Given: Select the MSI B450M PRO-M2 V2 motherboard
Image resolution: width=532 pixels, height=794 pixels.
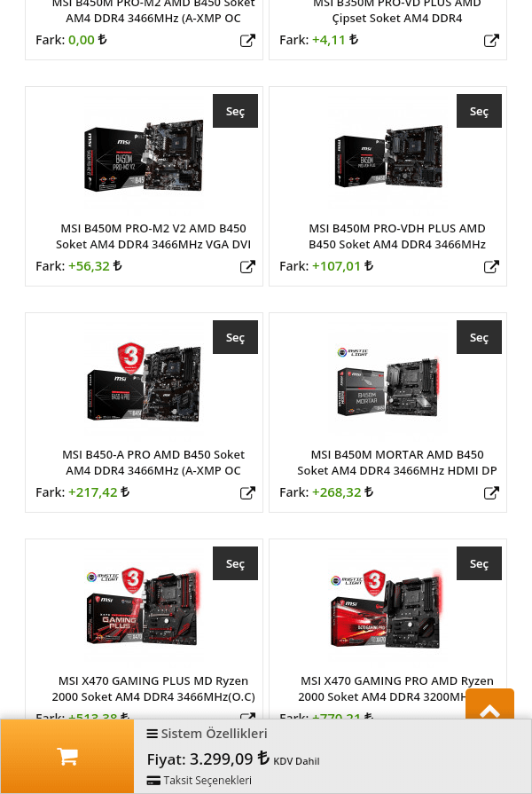Looking at the screenshot, I should click(235, 111).
